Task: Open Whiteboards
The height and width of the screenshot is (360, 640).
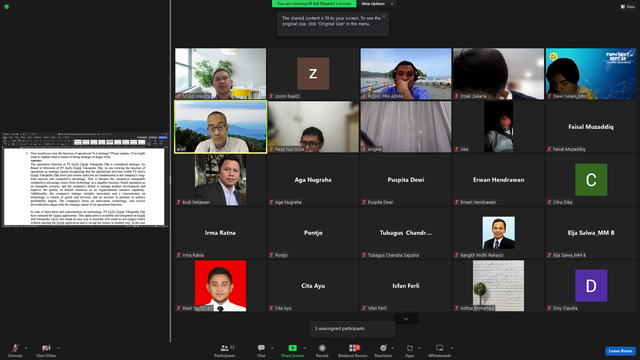Action: click(x=440, y=350)
